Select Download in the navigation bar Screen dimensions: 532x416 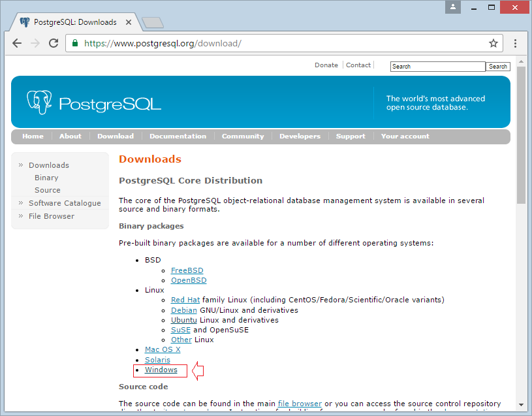116,136
